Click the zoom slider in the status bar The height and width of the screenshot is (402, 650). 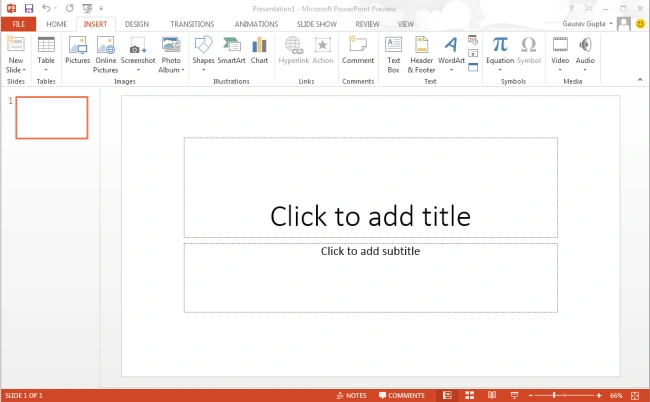565,395
